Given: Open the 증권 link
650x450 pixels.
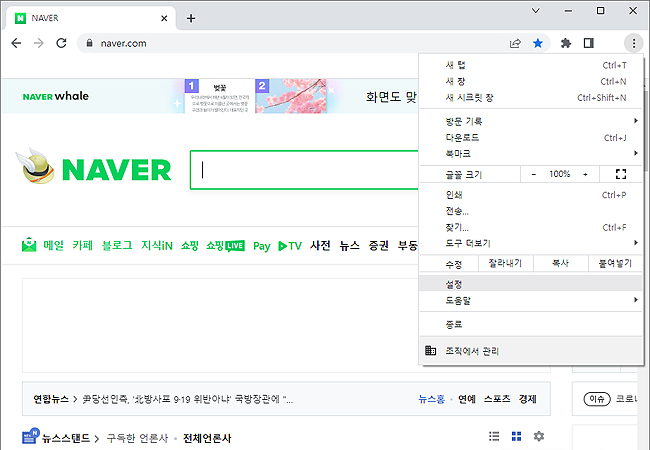Looking at the screenshot, I should (x=378, y=245).
